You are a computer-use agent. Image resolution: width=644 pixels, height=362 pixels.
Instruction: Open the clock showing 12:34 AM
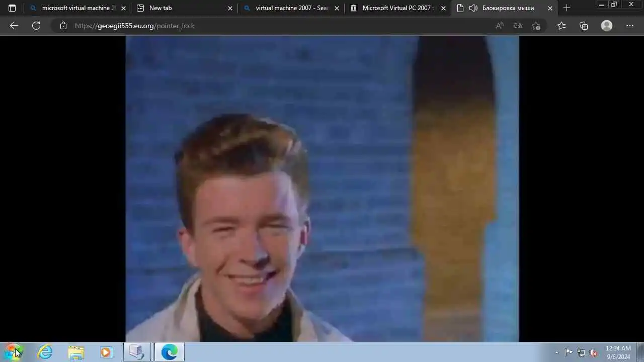618,352
